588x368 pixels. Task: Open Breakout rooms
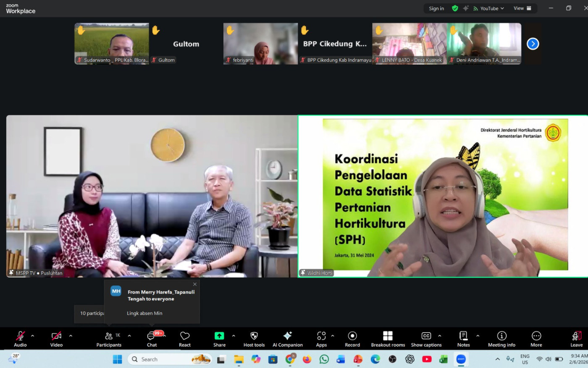tap(388, 339)
